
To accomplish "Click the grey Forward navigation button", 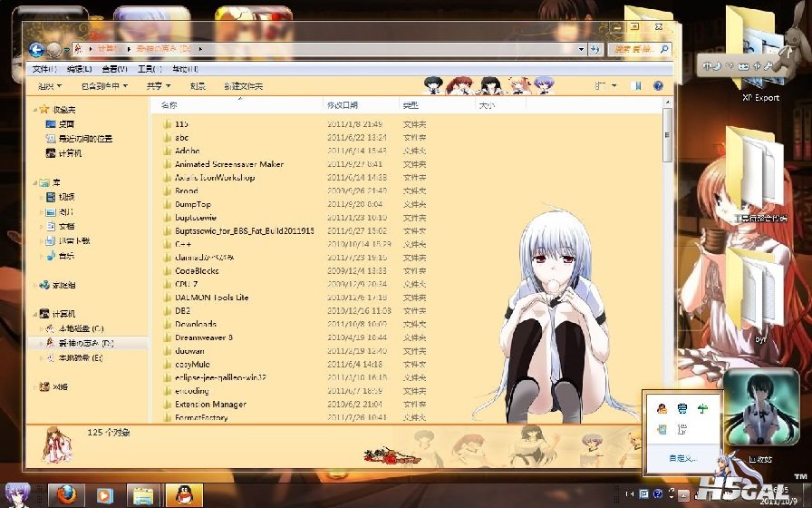I will (x=54, y=50).
